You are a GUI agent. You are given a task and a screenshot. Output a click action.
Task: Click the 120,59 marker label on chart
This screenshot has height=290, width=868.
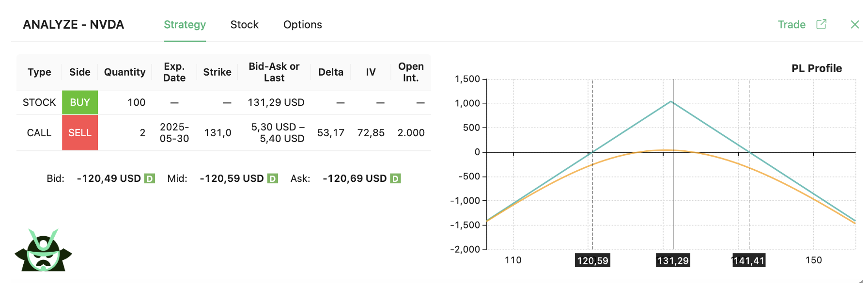tap(592, 260)
